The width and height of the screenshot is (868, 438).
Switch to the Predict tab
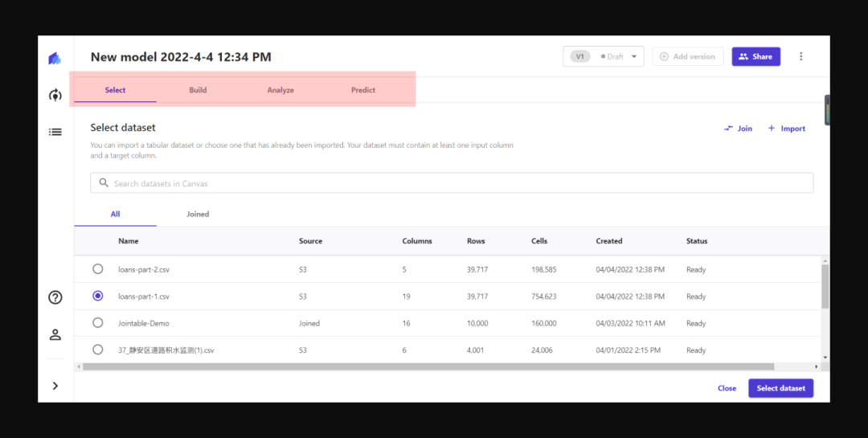coord(363,90)
